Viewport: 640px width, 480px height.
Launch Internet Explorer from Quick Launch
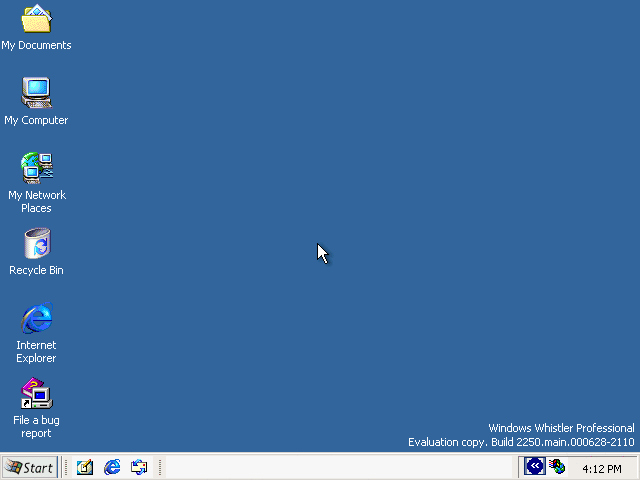point(112,467)
